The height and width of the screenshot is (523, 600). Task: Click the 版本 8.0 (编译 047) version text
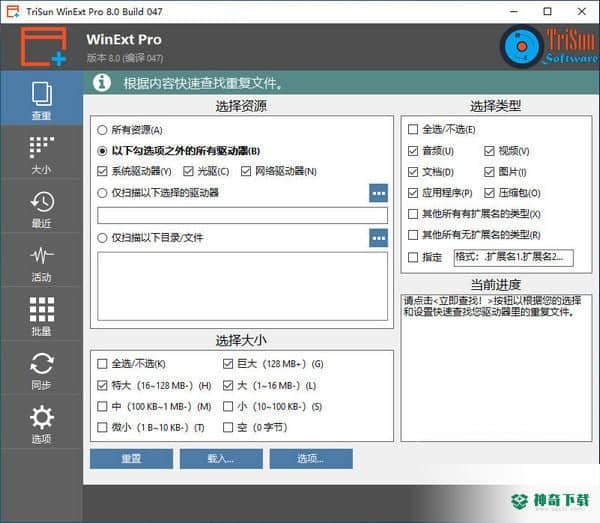(x=125, y=59)
